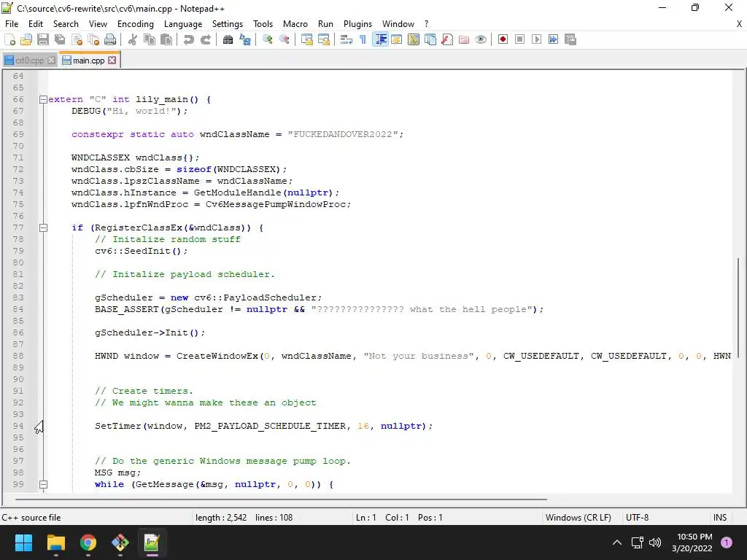Open language list via C++ source file status
The image size is (747, 560).
(31, 518)
